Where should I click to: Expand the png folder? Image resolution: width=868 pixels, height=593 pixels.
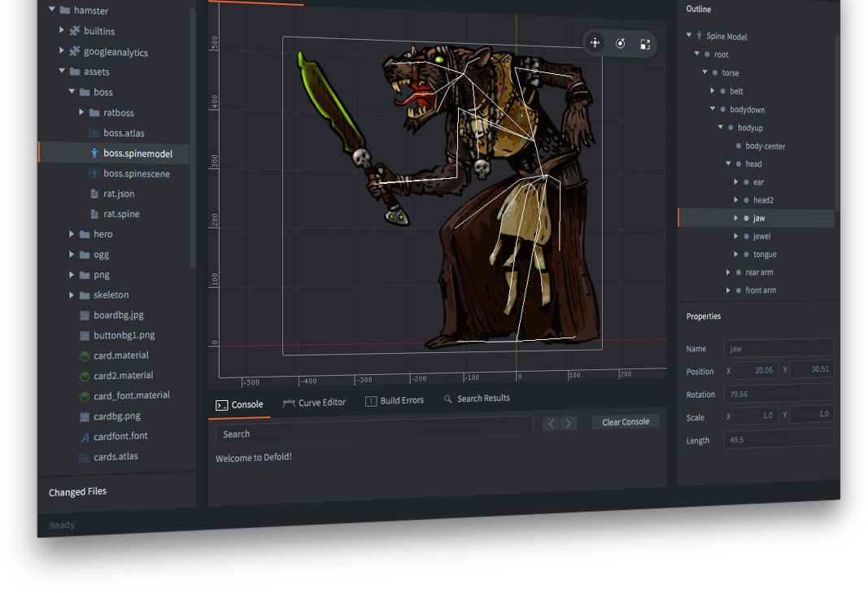72,275
